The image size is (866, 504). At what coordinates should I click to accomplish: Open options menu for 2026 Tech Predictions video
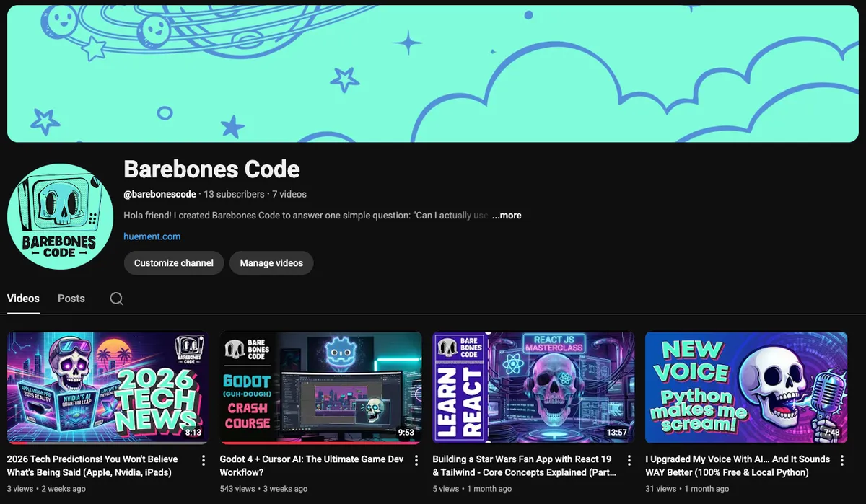click(204, 460)
